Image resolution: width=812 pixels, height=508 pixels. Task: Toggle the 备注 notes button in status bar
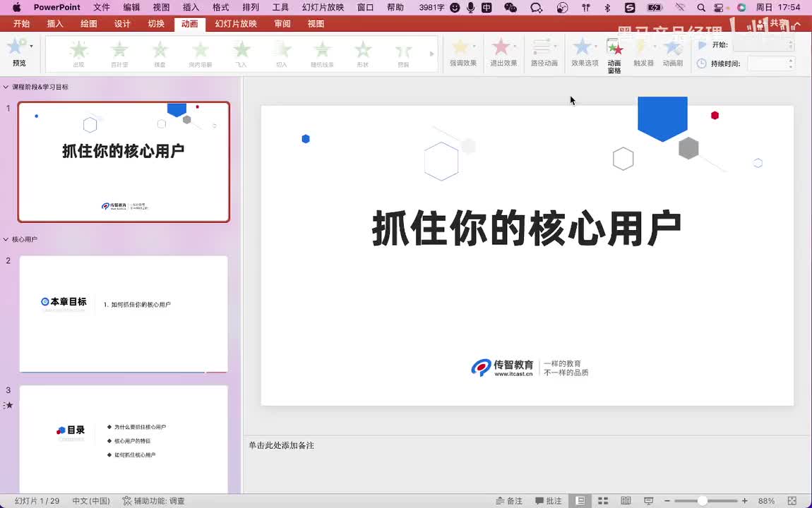coord(509,501)
